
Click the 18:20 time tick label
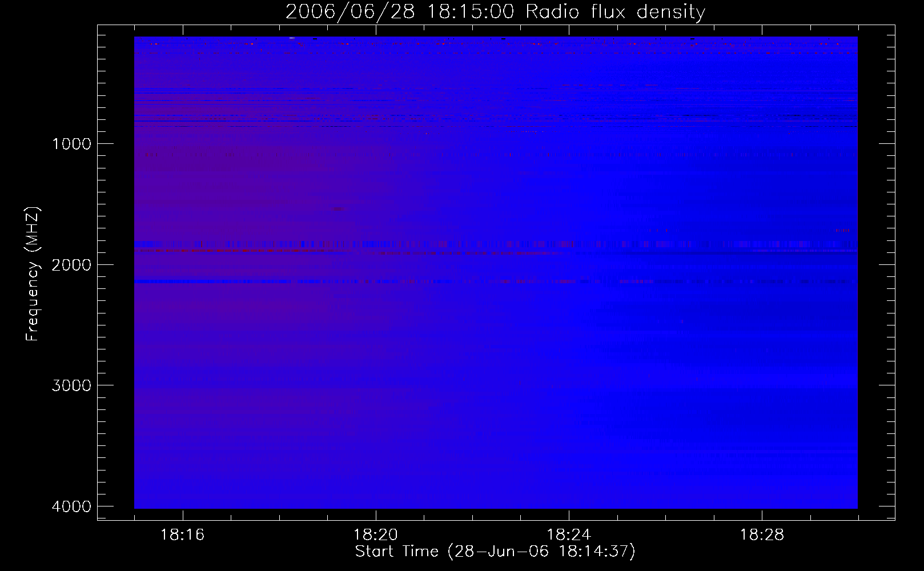[x=375, y=535]
